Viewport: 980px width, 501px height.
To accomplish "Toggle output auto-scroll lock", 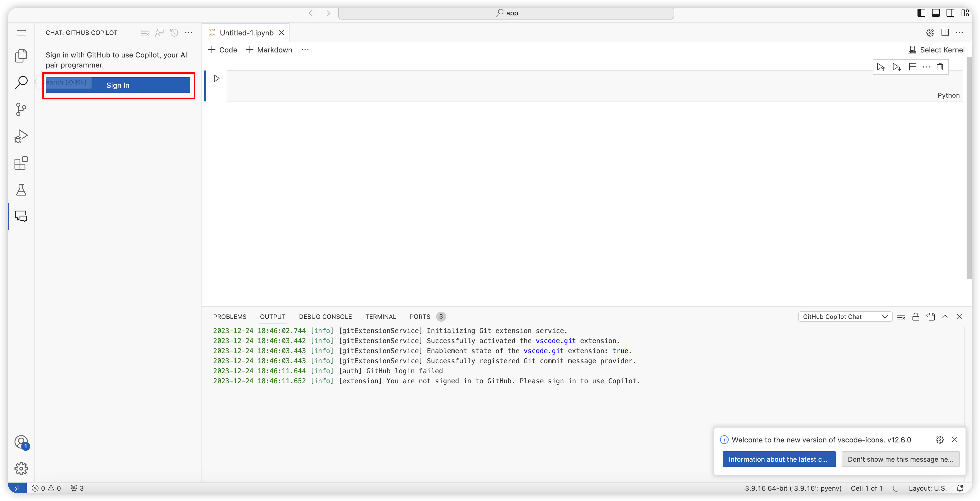I will tap(916, 317).
